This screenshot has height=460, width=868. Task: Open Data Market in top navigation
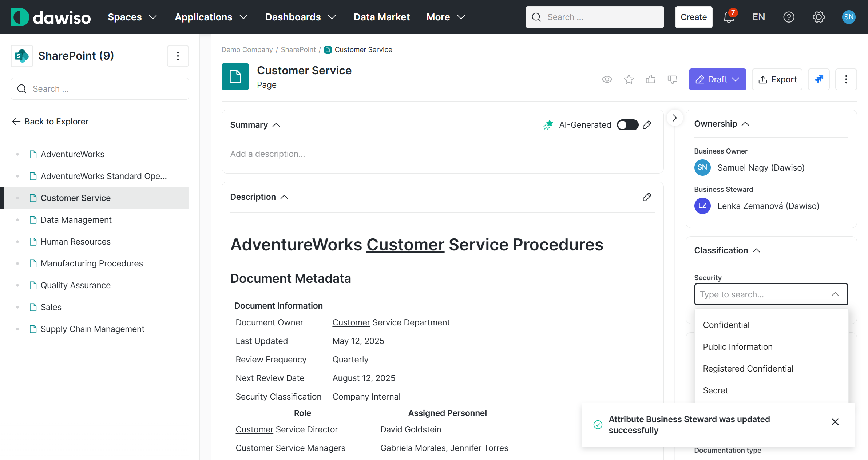pos(381,17)
